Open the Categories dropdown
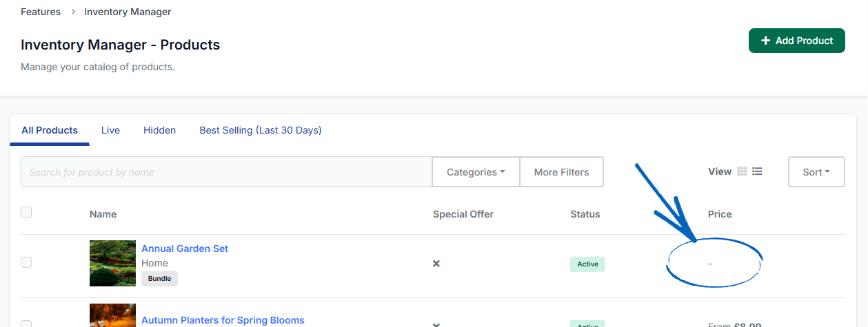Image resolution: width=868 pixels, height=327 pixels. pyautogui.click(x=476, y=172)
